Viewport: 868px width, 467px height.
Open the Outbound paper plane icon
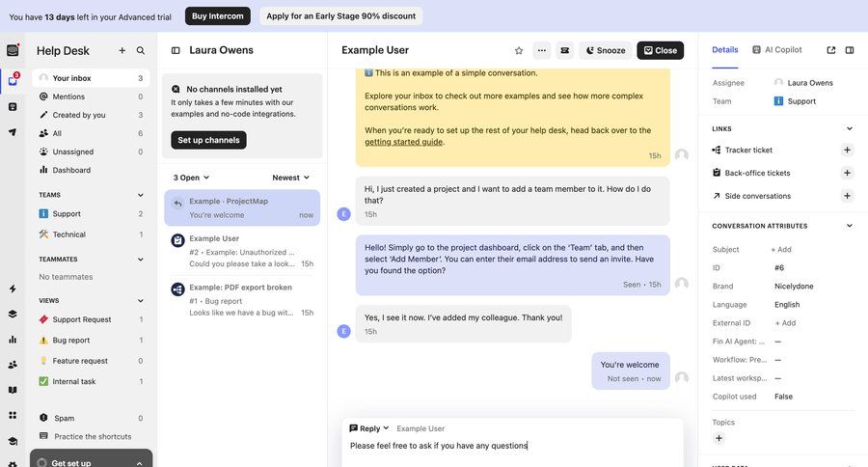(13, 132)
